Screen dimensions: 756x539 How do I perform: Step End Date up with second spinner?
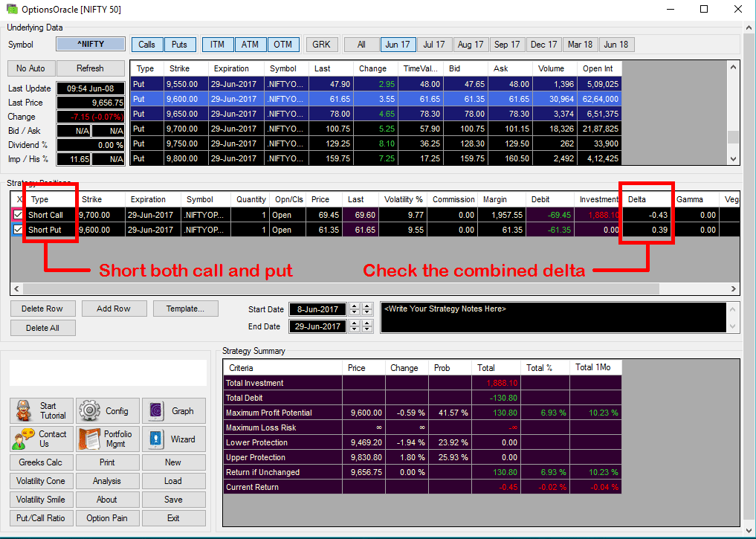click(367, 323)
